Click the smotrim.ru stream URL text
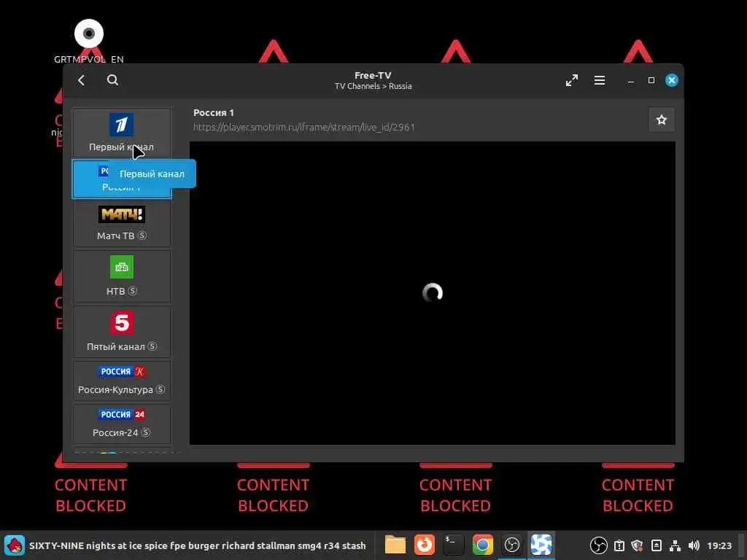 [304, 127]
